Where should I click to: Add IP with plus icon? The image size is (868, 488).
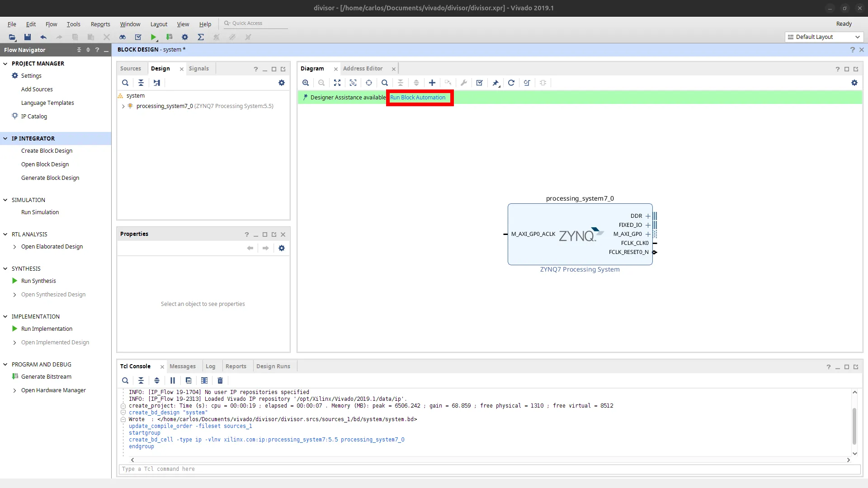tap(432, 83)
